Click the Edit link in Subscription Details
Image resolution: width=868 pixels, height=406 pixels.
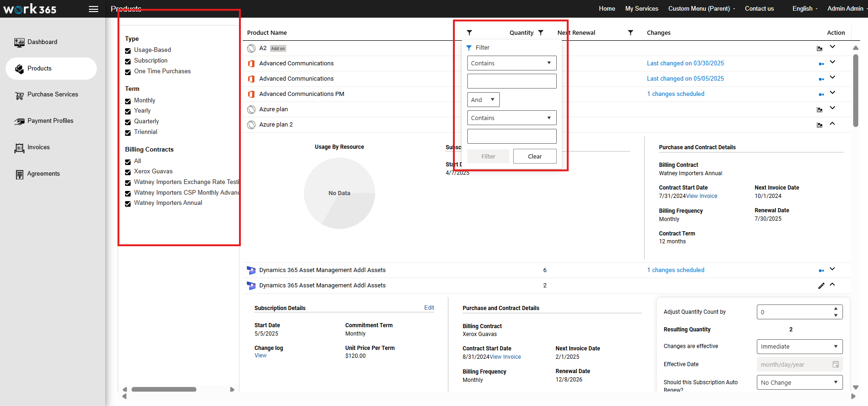(429, 308)
